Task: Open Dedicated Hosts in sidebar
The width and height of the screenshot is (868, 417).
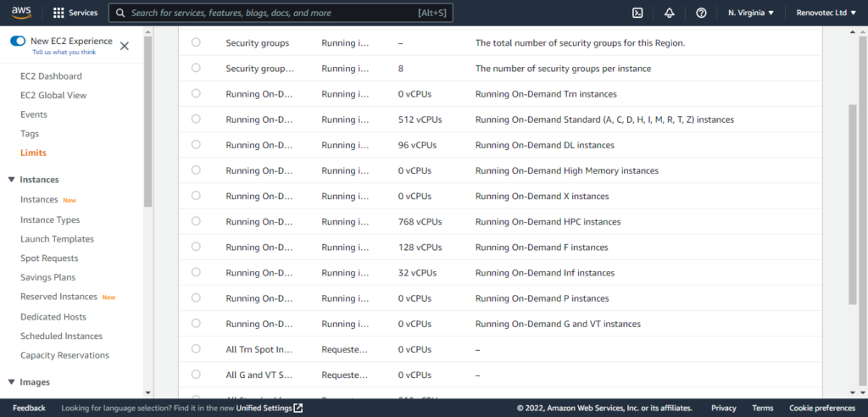Action: pos(53,317)
